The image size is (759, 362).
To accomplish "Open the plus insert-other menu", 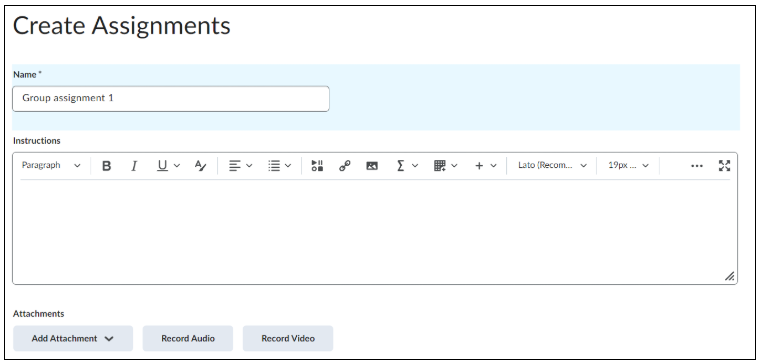I will point(486,166).
